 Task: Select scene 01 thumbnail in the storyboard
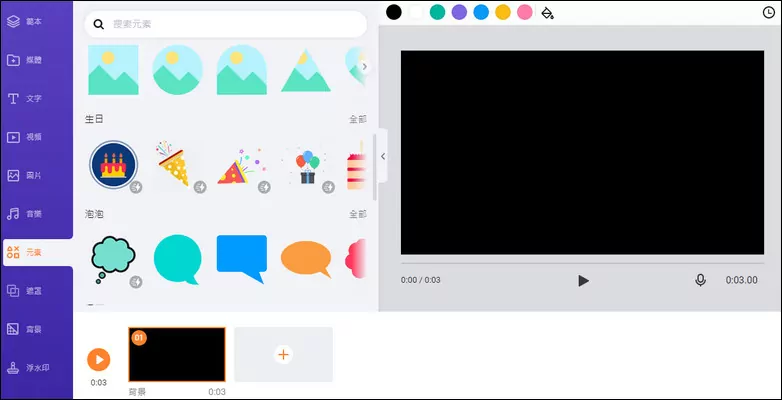pos(177,355)
